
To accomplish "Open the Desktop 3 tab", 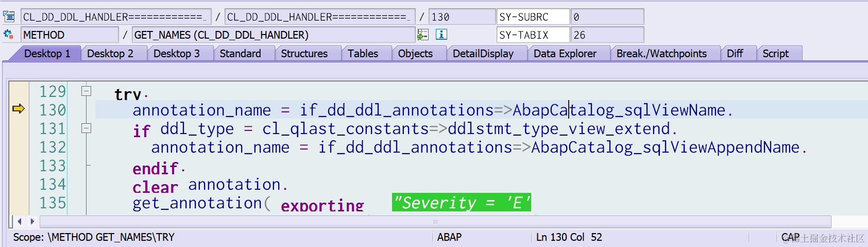I will pyautogui.click(x=177, y=54).
